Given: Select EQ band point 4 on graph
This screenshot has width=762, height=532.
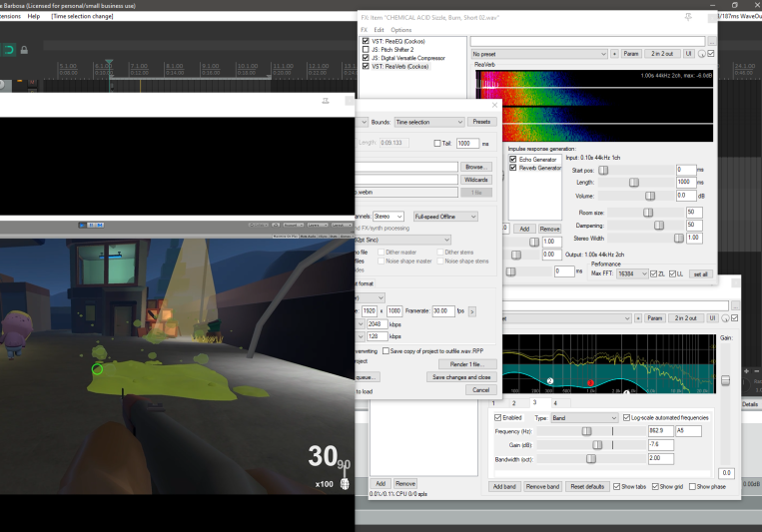Looking at the screenshot, I should click(627, 391).
